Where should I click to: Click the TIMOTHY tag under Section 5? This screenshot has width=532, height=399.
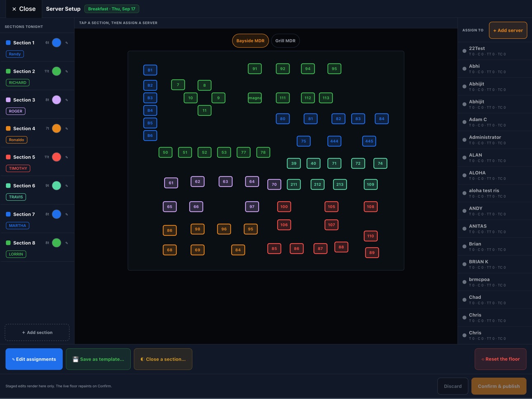tap(18, 168)
